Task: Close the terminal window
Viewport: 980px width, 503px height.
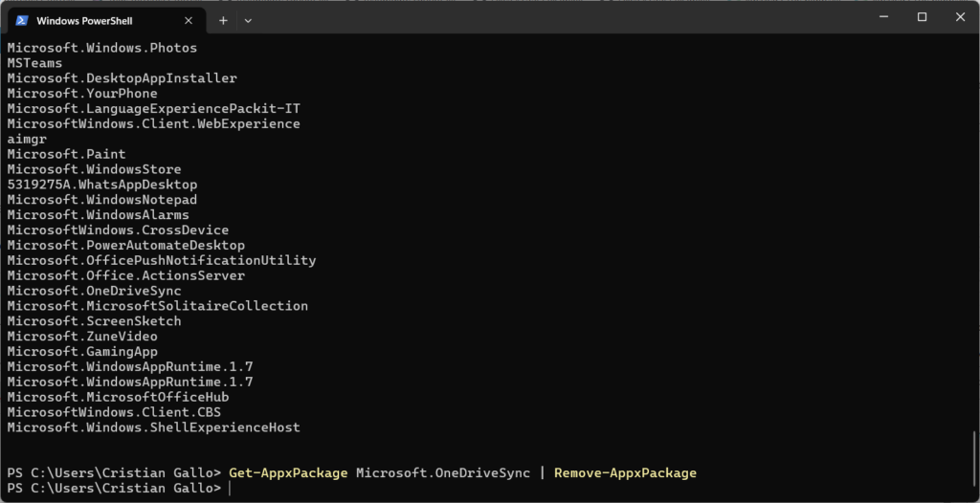Action: [959, 17]
